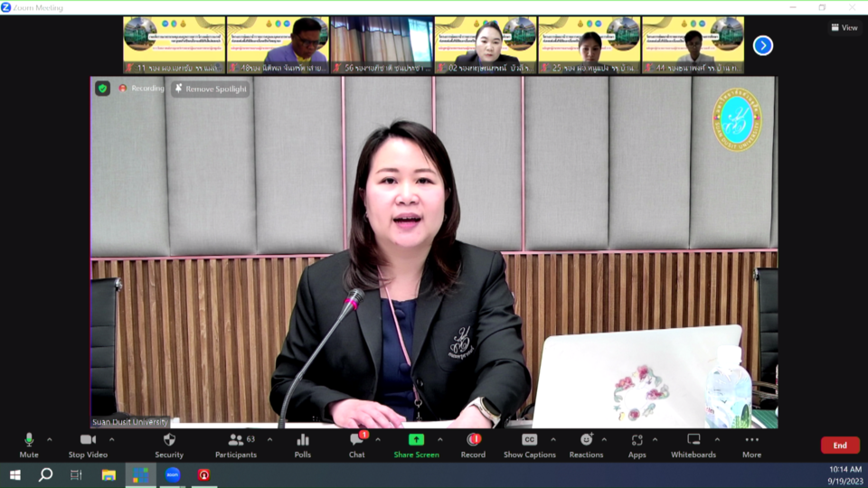Expand the Participants options arrow
The width and height of the screenshot is (868, 488).
[x=269, y=440]
